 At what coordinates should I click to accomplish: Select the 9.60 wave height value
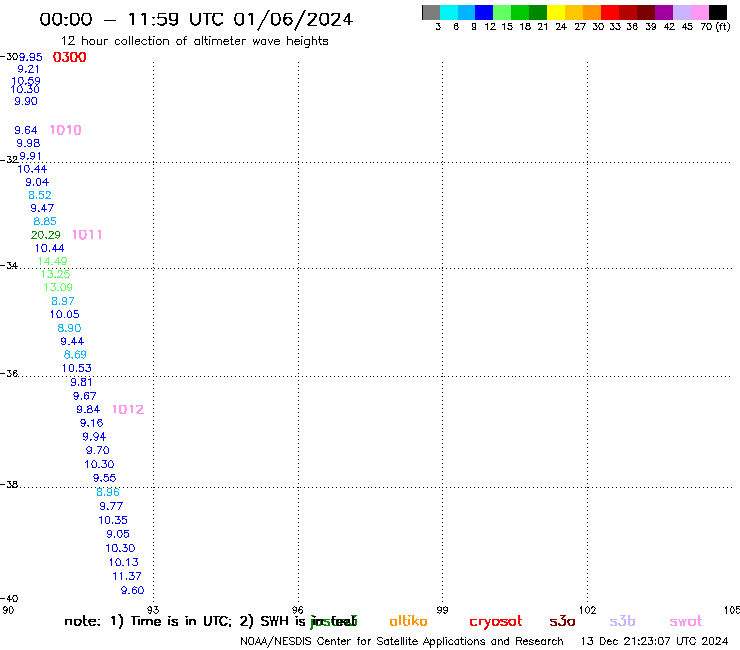133,591
